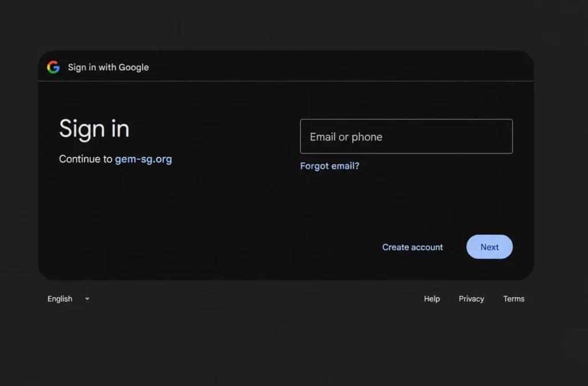Image resolution: width=588 pixels, height=386 pixels.
Task: Click the Sign in with Google header text
Action: tap(109, 67)
